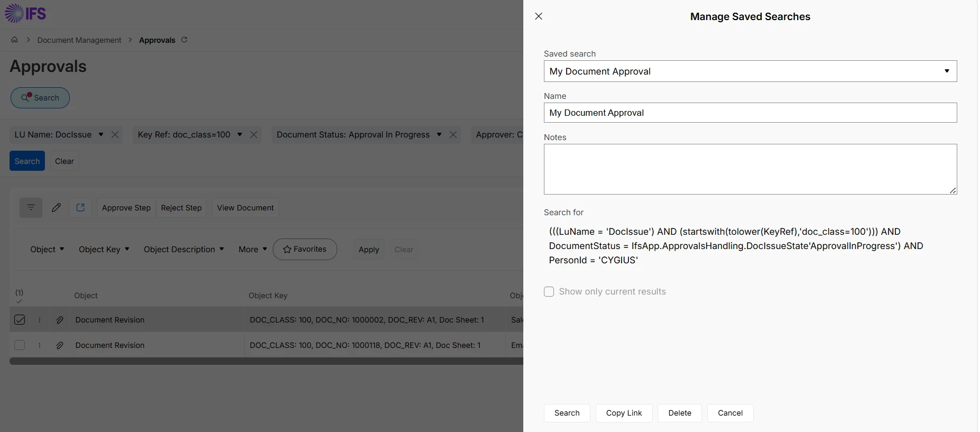980x432 pixels.
Task: Open the More filters dropdown
Action: pos(253,250)
